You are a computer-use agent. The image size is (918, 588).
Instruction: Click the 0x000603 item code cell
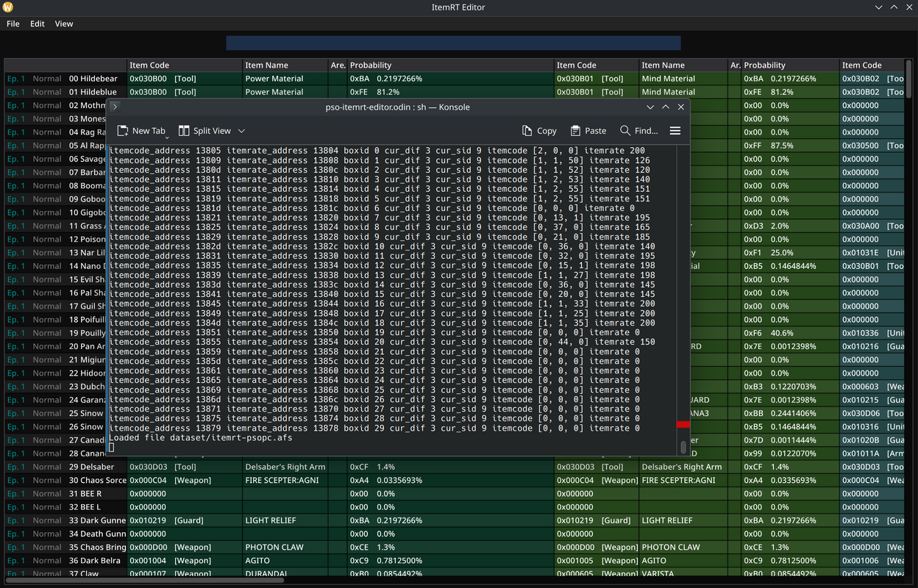click(872, 387)
